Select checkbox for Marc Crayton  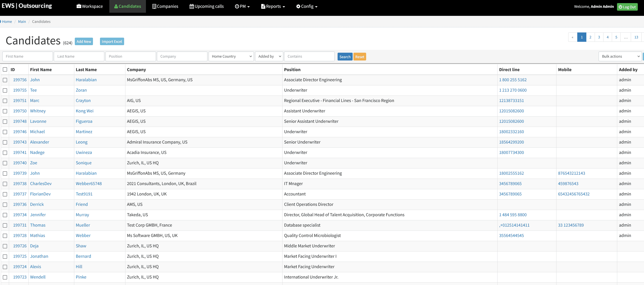(5, 101)
